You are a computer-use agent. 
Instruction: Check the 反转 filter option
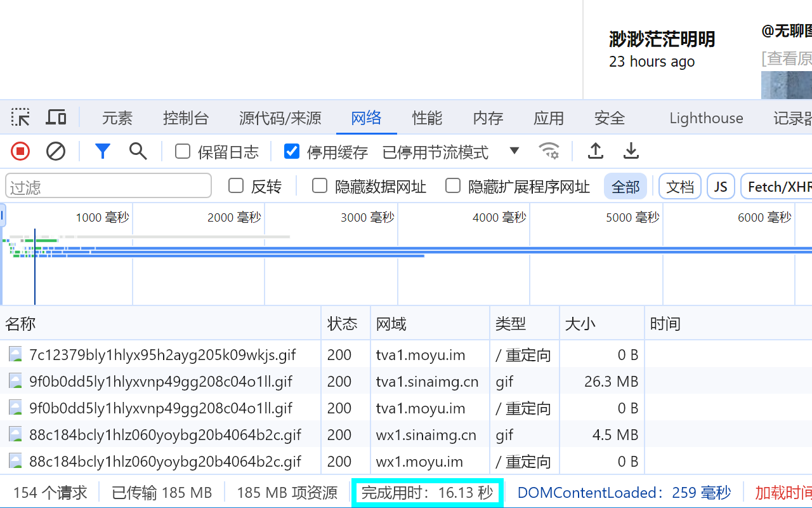point(235,185)
